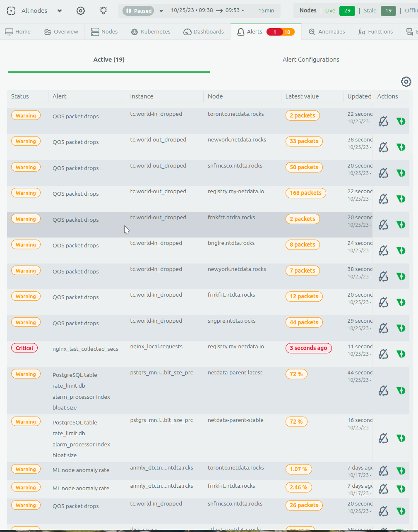
Task: Open the 15min time range picker
Action: point(266,10)
